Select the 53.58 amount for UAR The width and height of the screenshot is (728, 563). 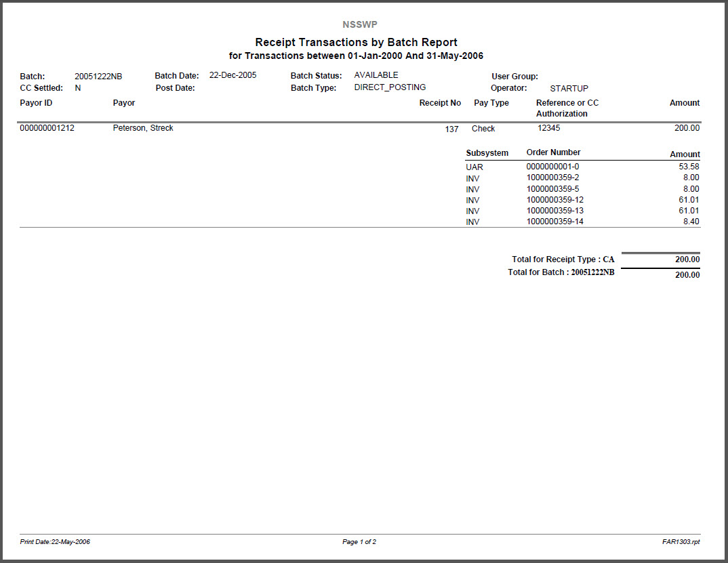click(689, 167)
